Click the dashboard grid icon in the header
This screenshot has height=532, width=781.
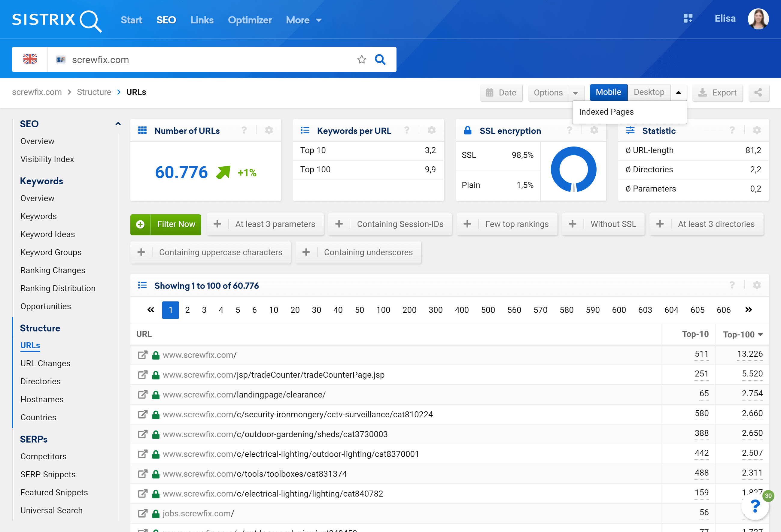pyautogui.click(x=688, y=19)
